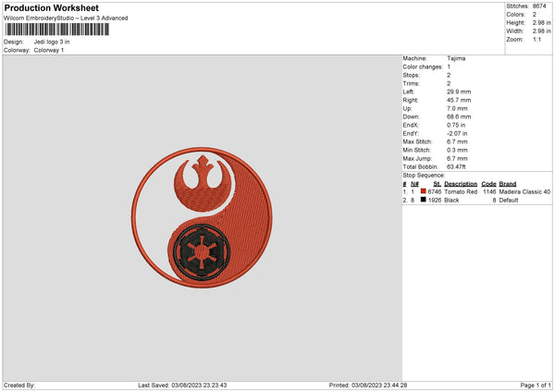Viewport: 555px width, 392px height.
Task: Click the design name 'Jedi logo 3 in'
Action: point(52,42)
